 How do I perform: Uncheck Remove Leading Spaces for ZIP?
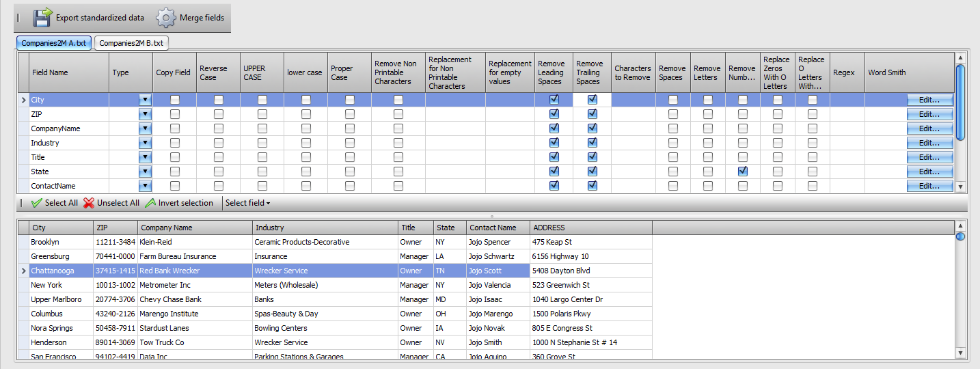554,114
